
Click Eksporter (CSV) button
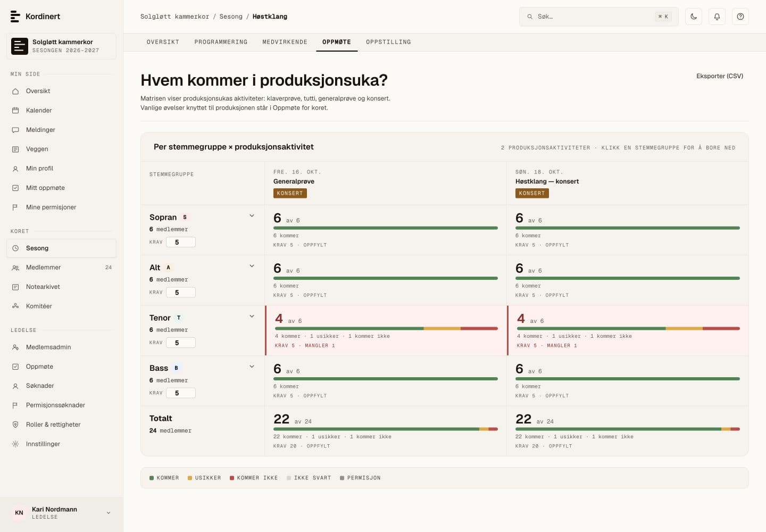click(x=720, y=76)
